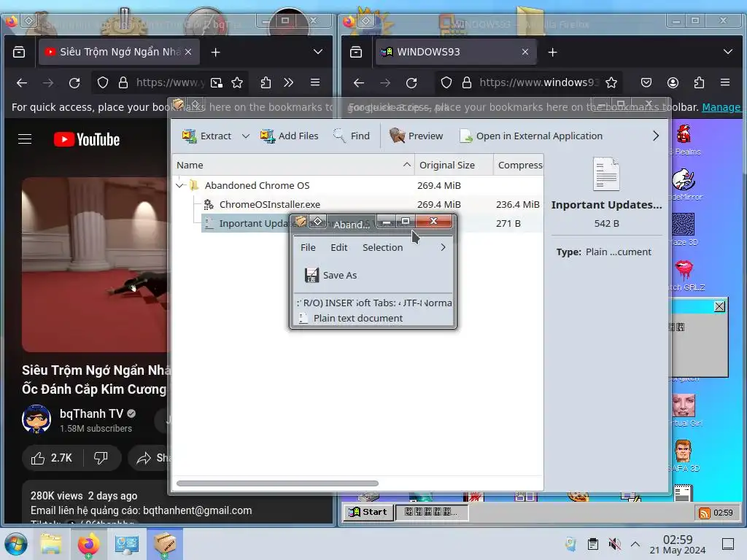747x560 pixels.
Task: Bookmark the windows93 page with star
Action: pyautogui.click(x=611, y=83)
